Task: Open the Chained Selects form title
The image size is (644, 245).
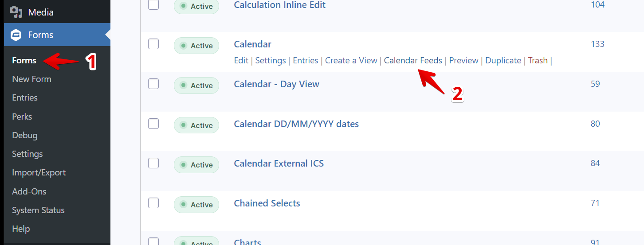Action: 267,203
